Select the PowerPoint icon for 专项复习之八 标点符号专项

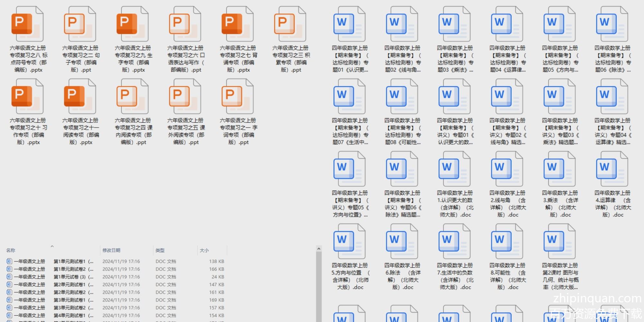coord(27,24)
